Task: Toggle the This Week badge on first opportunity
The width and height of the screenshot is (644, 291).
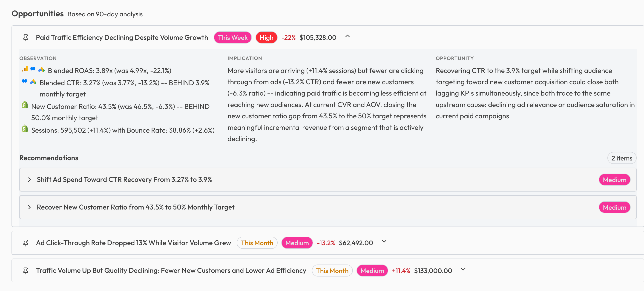Action: [x=232, y=37]
